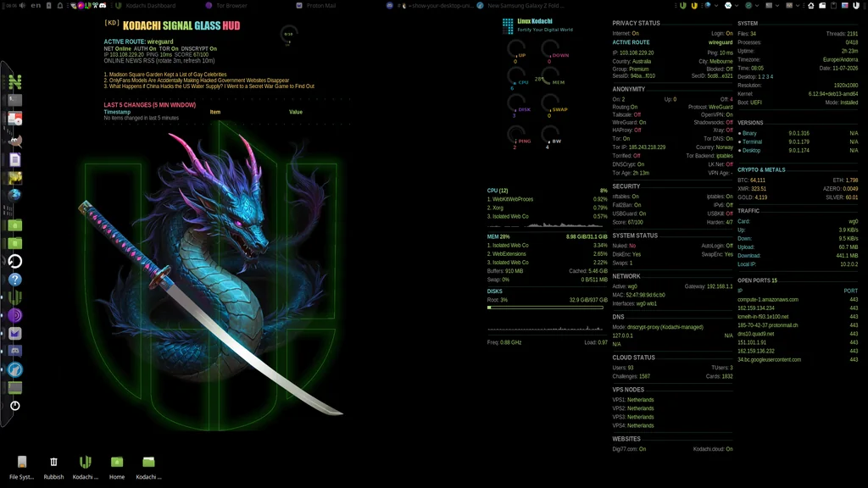Click the OnlyFans Models news headline
This screenshot has width=868, height=488.
[197, 80]
